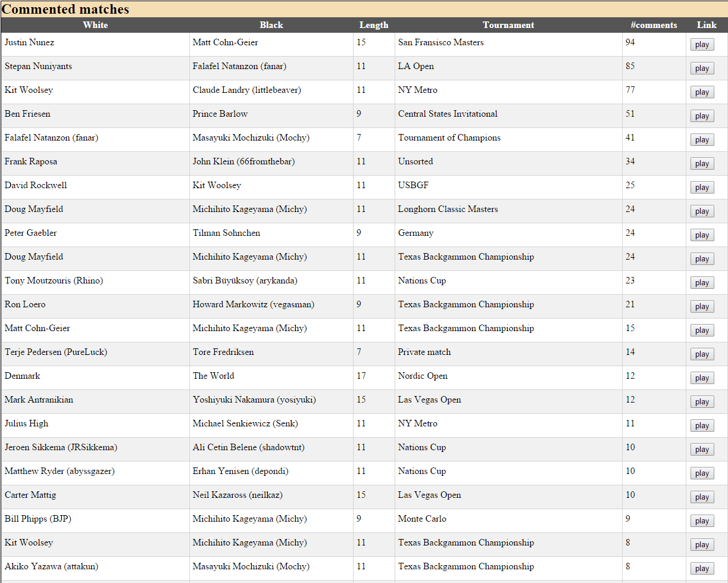Play the Ron Loero vs Howard Markowitz match
Image resolution: width=728 pixels, height=583 pixels.
[702, 307]
